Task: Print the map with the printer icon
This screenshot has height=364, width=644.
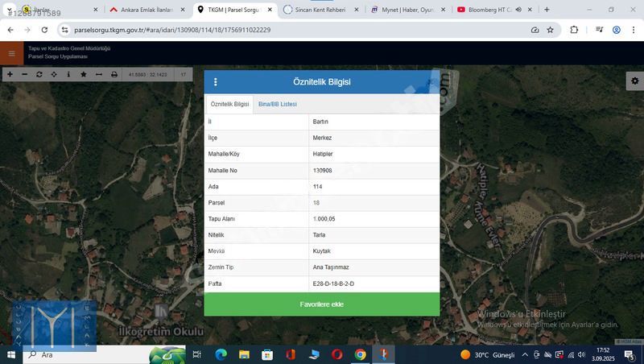Action: click(x=114, y=74)
